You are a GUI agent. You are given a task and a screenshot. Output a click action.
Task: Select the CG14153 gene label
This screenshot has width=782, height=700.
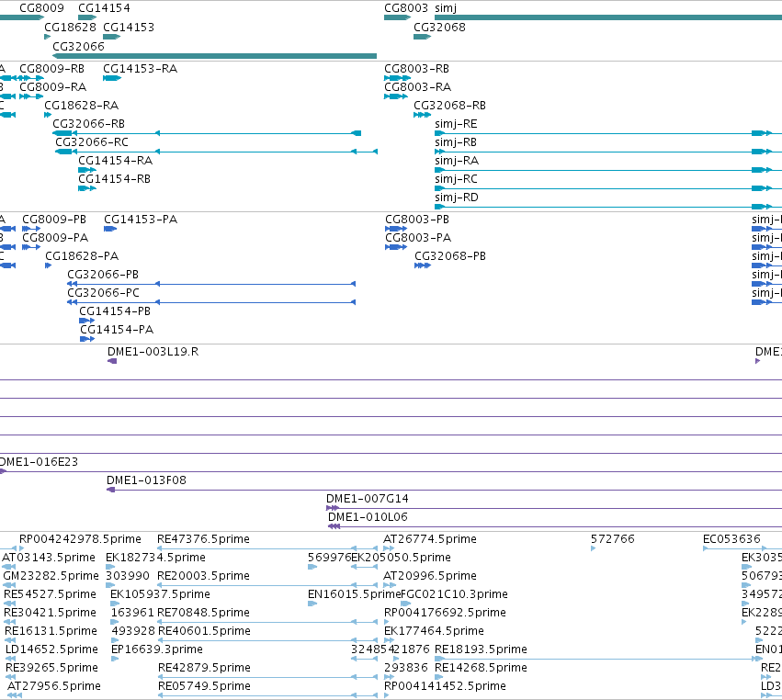(x=129, y=27)
